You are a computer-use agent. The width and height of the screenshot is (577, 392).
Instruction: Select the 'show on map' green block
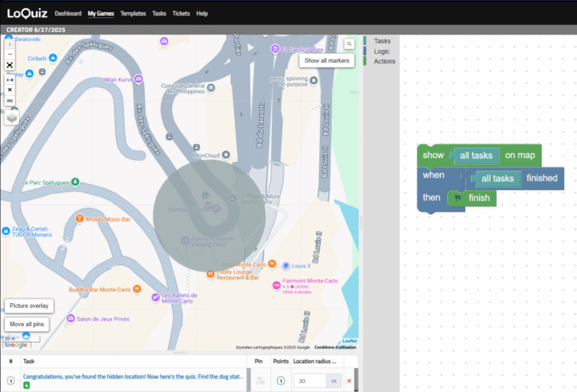point(433,155)
